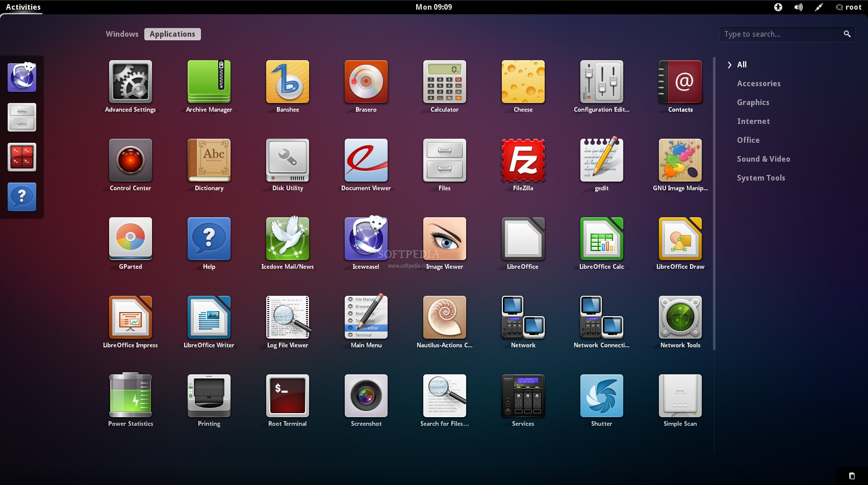Filter by Graphics category
This screenshot has height=485, width=868.
click(x=753, y=103)
